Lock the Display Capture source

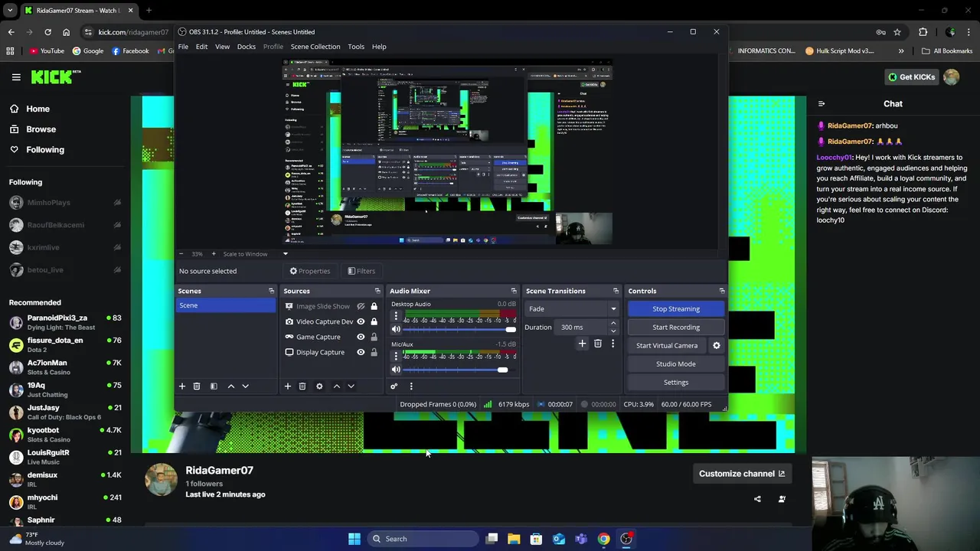pos(374,352)
